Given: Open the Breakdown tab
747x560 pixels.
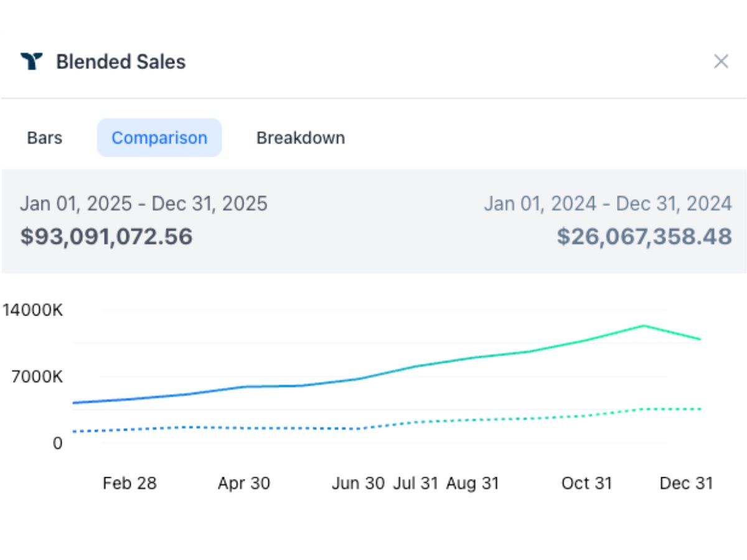Looking at the screenshot, I should coord(301,138).
